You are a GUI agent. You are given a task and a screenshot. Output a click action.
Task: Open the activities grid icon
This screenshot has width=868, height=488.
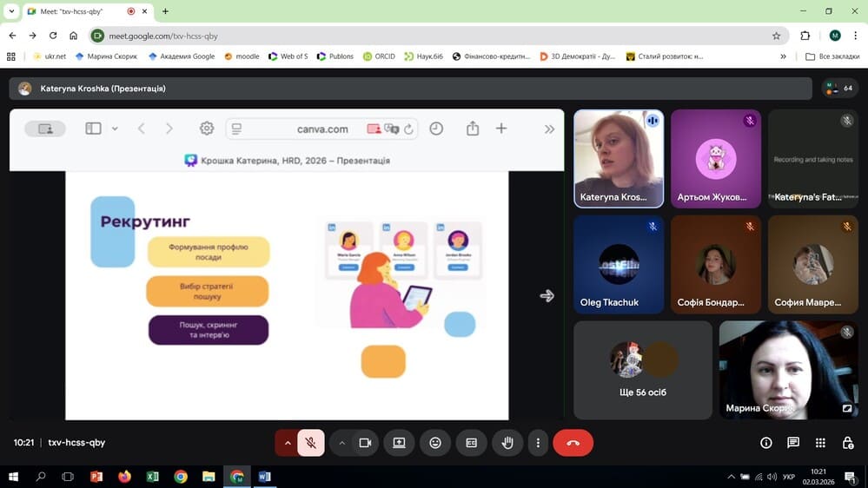[821, 443]
